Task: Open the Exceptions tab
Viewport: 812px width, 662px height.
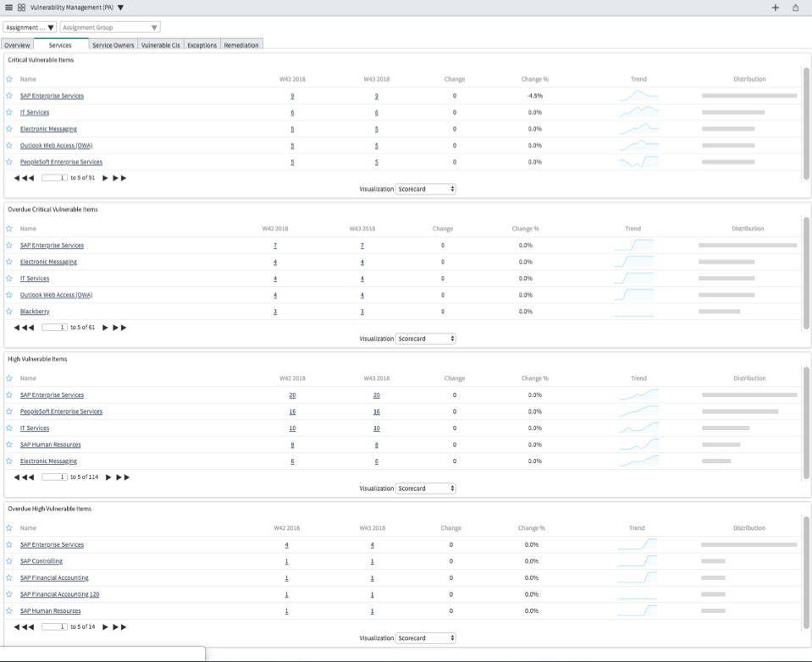Action: tap(202, 45)
